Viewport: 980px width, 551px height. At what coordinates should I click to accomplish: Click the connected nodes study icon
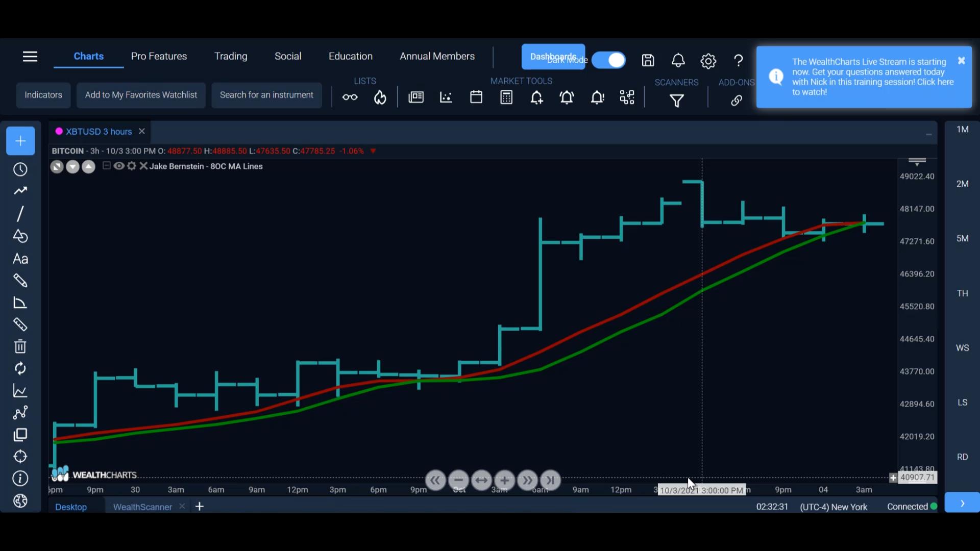tap(20, 413)
